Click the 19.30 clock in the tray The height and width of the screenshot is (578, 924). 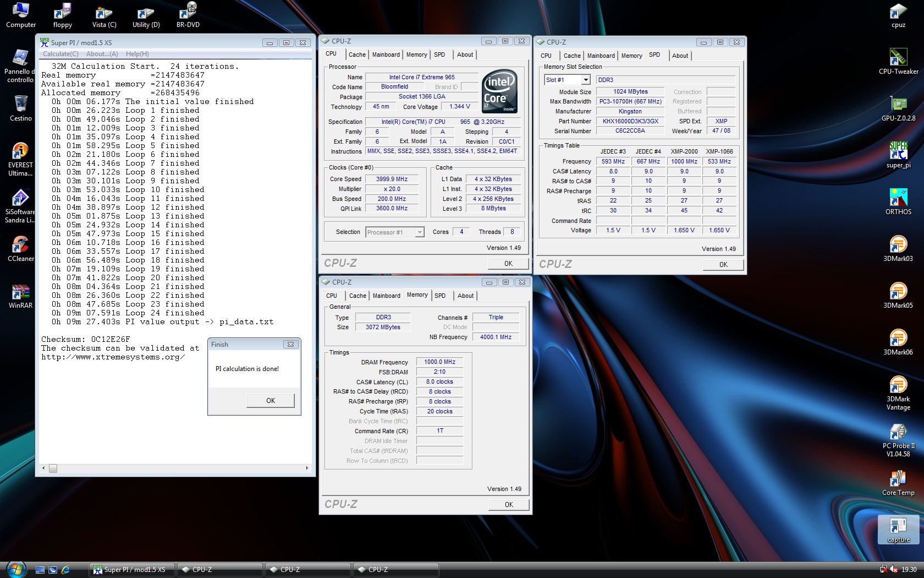tap(909, 570)
